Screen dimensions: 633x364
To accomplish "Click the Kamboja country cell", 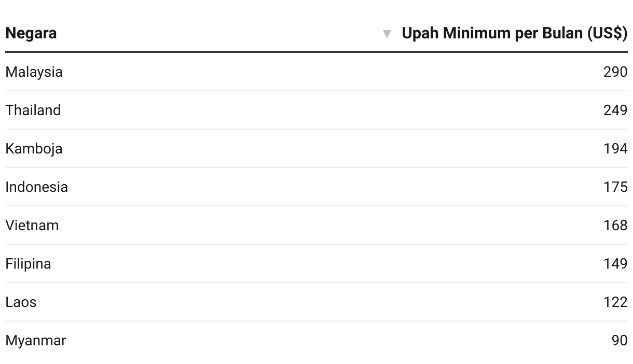I will (34, 148).
